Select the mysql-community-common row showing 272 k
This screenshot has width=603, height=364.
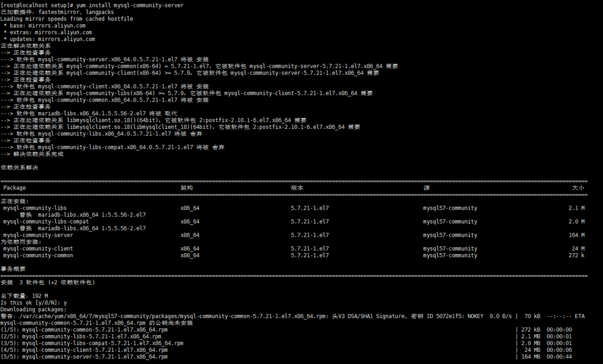click(39, 255)
